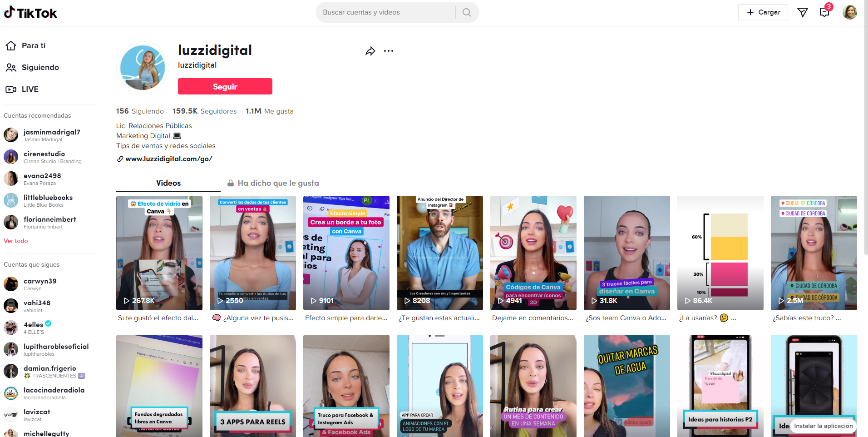This screenshot has height=437, width=868.
Task: Click the Buscar cuentas y videos field
Action: coord(386,12)
